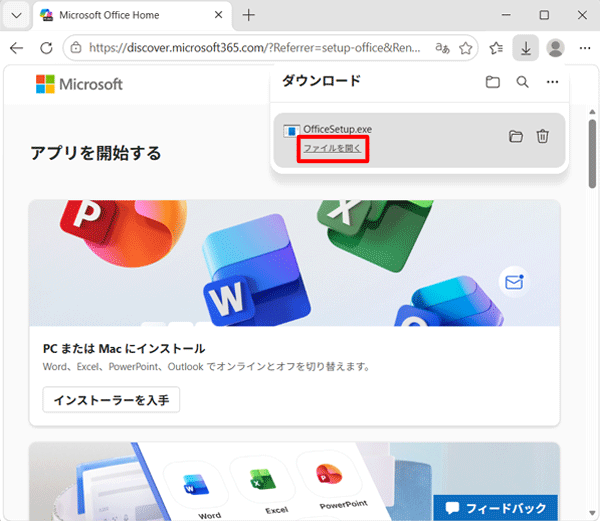Viewport: 600px width, 521px height.
Task: Click the address bar URL
Action: pos(254,48)
